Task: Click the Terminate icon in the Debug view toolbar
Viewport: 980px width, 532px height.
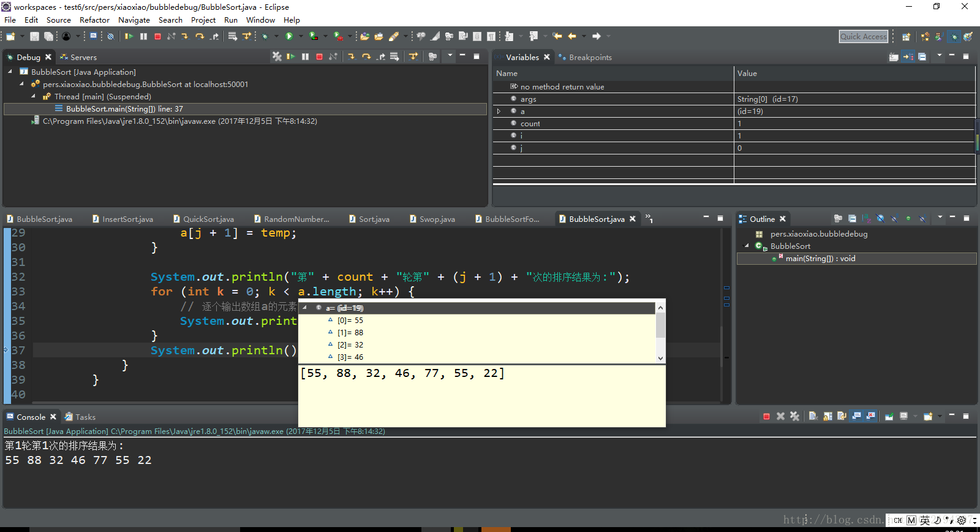Action: pyautogui.click(x=319, y=56)
